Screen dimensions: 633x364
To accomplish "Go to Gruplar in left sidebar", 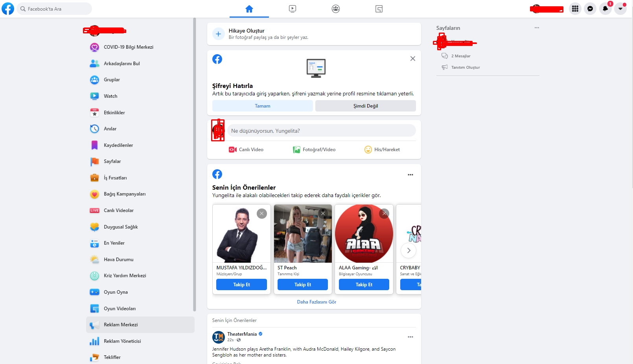I will (140, 80).
